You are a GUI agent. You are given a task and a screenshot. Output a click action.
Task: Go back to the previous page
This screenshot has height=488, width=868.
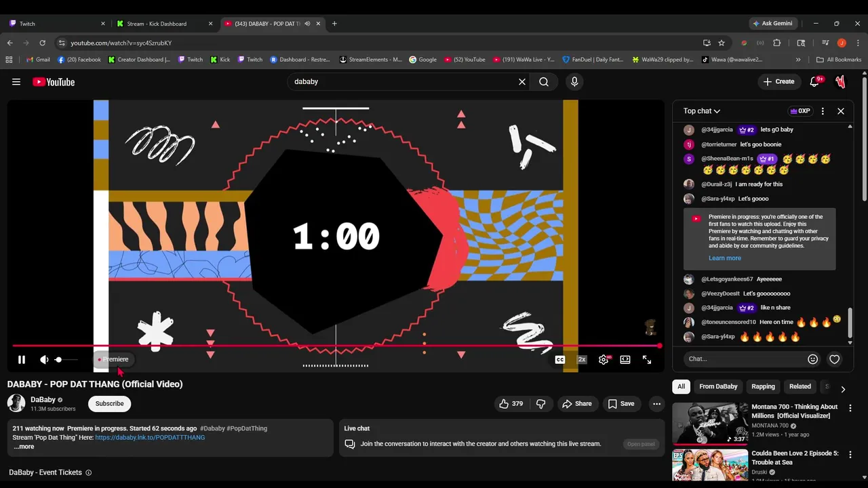click(9, 43)
